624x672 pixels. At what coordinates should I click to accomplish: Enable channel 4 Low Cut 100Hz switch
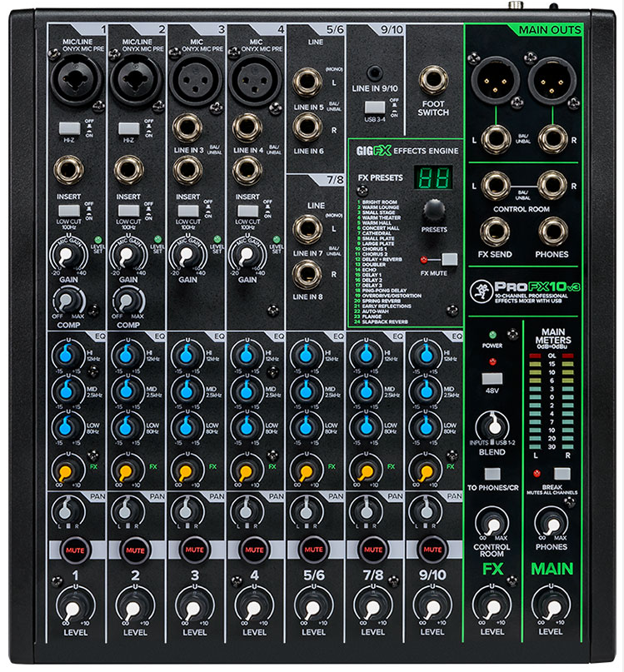point(248,211)
